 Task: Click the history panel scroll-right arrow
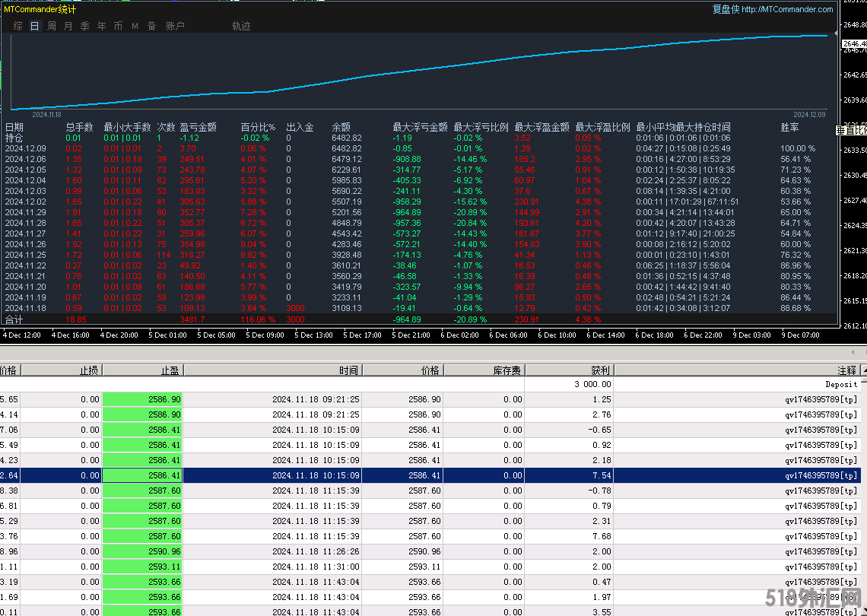[865, 352]
